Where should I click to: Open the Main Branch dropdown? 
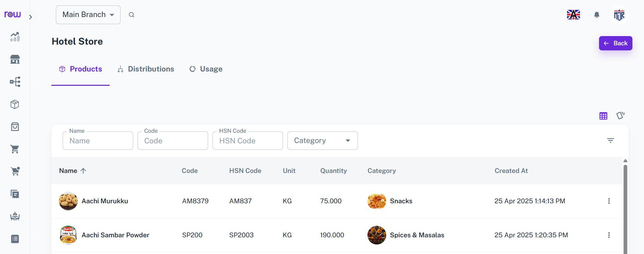point(88,15)
